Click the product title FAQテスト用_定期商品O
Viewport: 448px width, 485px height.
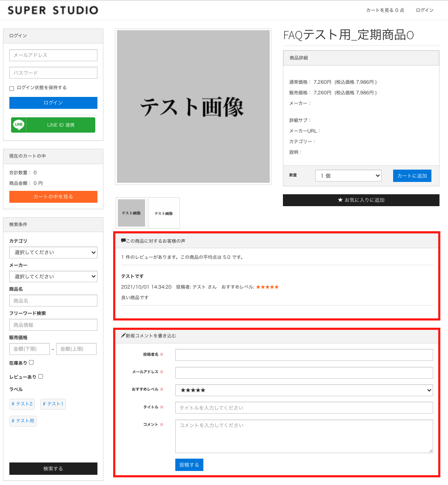[348, 35]
